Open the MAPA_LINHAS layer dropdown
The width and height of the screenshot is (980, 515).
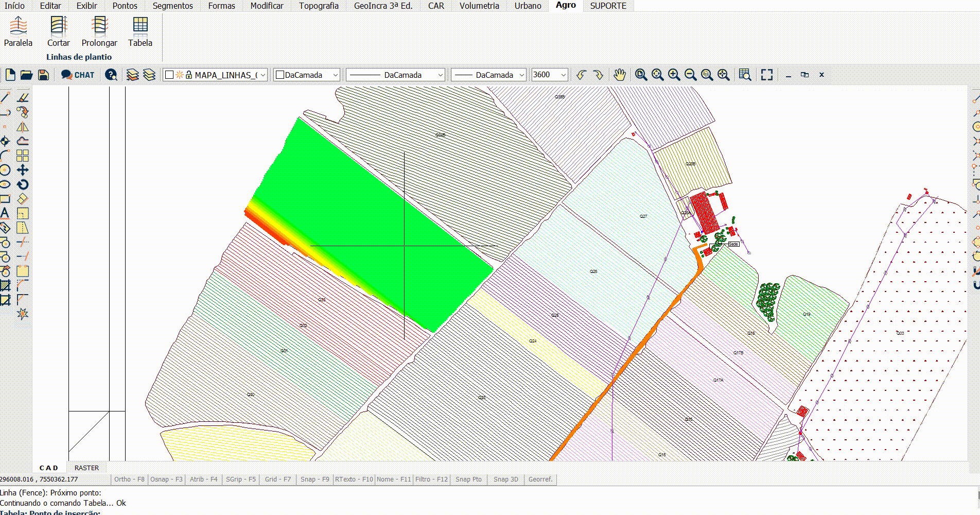(262, 75)
